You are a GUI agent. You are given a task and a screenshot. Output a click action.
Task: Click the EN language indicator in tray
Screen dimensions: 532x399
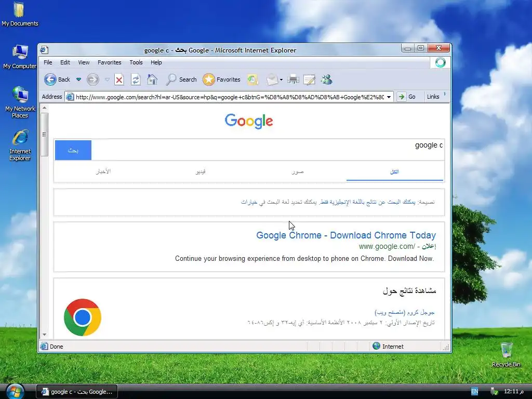474,392
